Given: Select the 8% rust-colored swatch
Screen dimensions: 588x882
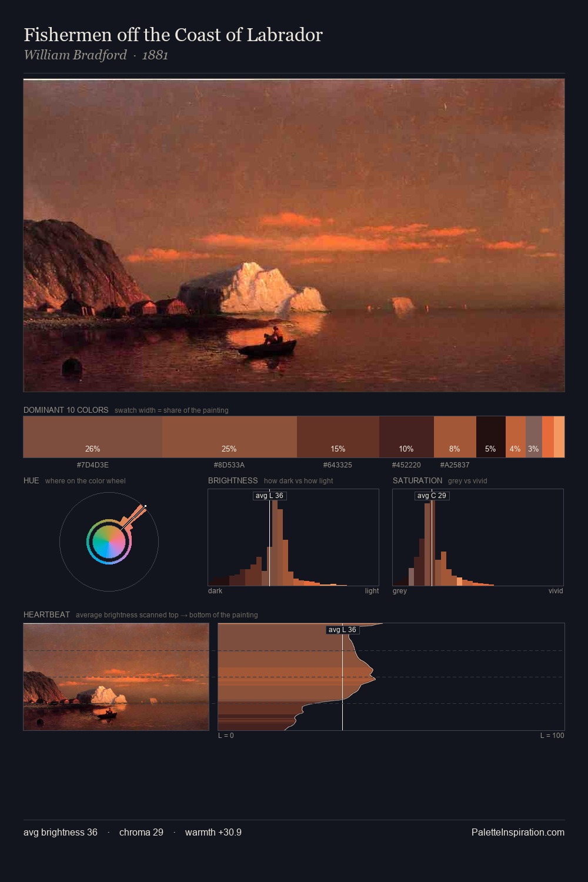Looking at the screenshot, I should pos(455,437).
